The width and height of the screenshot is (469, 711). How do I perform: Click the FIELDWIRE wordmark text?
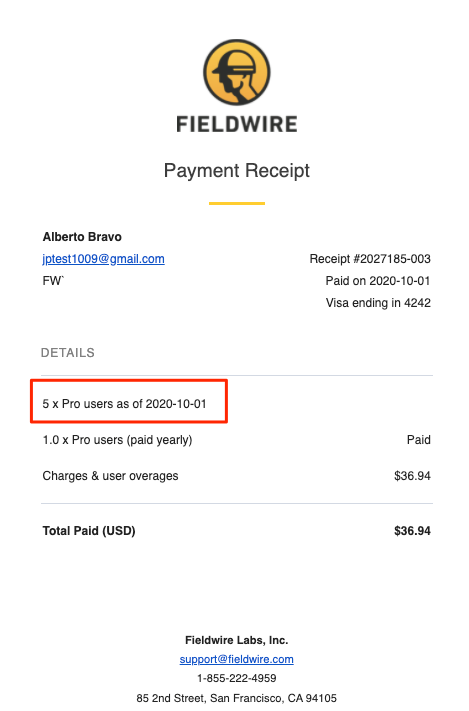click(236, 124)
